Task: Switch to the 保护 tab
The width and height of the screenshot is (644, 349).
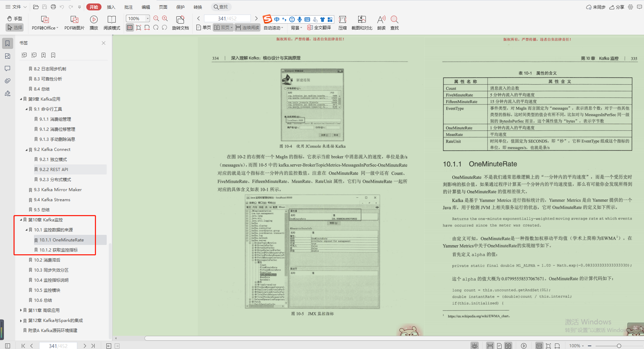Action: (x=180, y=7)
